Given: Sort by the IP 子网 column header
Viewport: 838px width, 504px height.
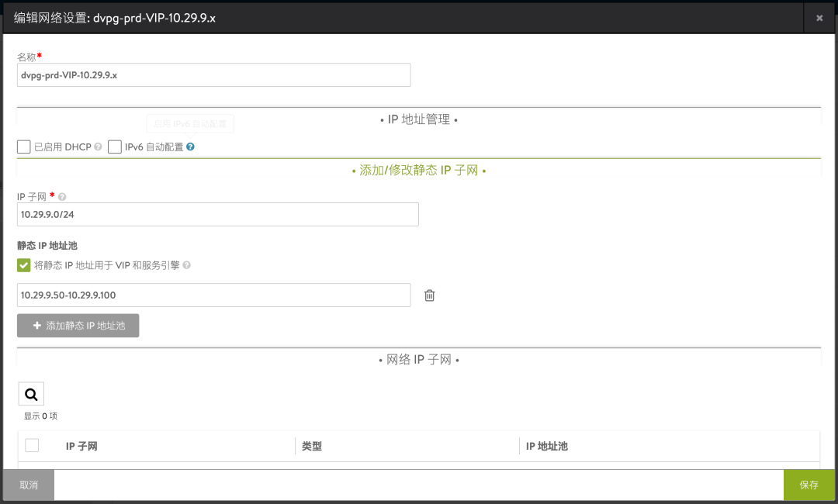Looking at the screenshot, I should [81, 447].
